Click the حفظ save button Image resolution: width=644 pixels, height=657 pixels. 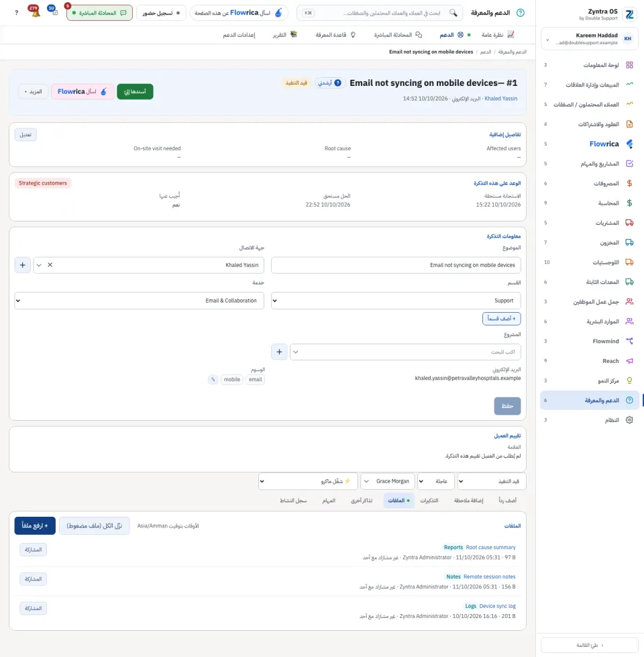(x=507, y=406)
